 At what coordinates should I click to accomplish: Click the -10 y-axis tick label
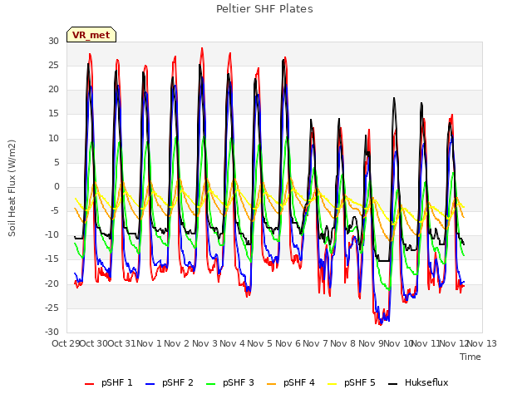52,234
